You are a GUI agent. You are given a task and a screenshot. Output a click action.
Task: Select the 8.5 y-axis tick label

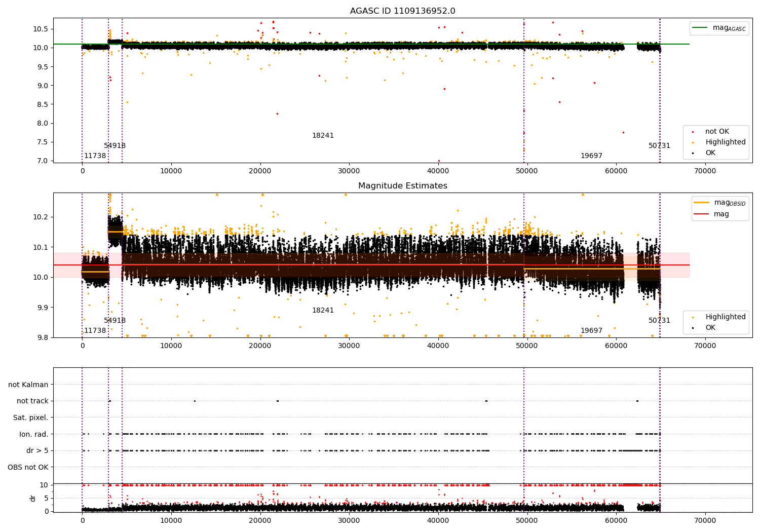point(43,104)
